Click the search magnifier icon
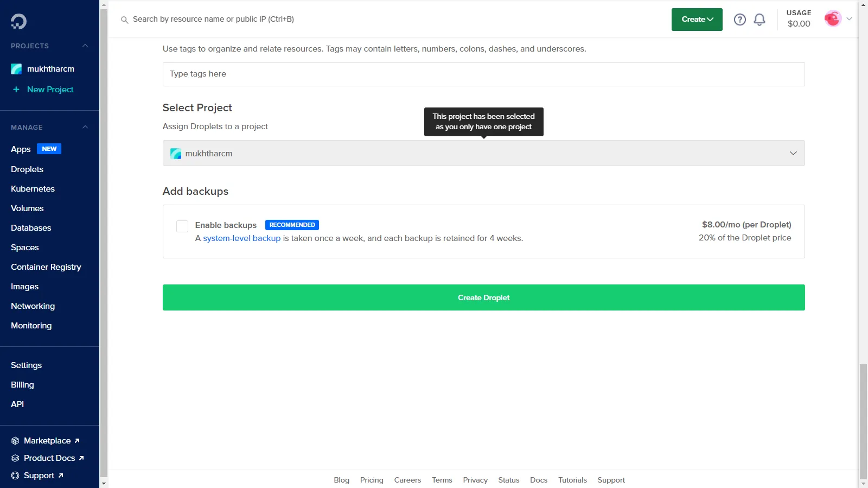The width and height of the screenshot is (868, 488). (124, 20)
